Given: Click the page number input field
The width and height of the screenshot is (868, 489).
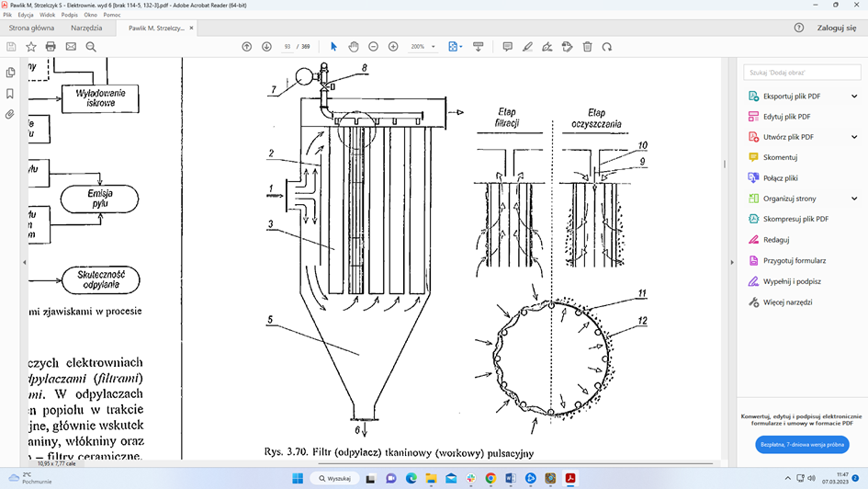Looking at the screenshot, I should [288, 47].
